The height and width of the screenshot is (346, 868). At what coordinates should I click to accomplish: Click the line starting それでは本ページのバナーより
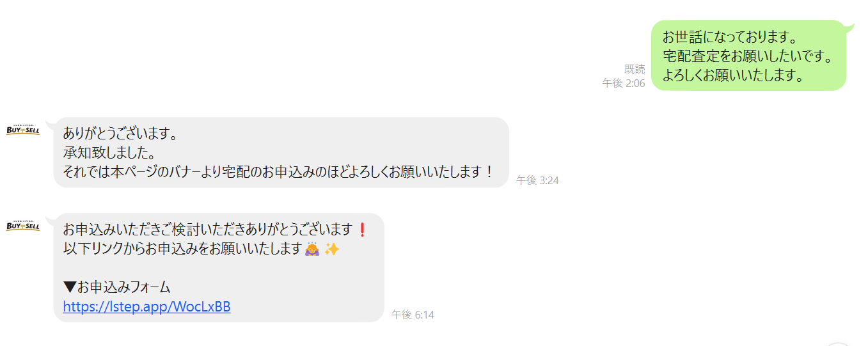pos(278,171)
